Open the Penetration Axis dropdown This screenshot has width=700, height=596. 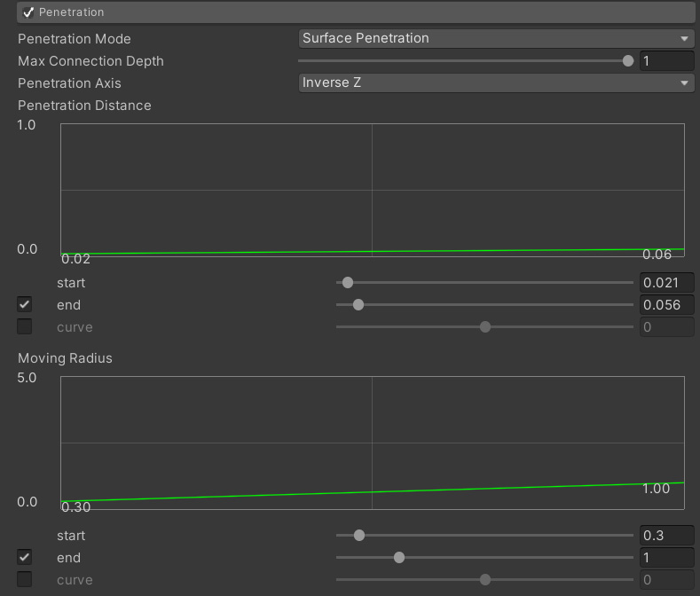click(496, 82)
